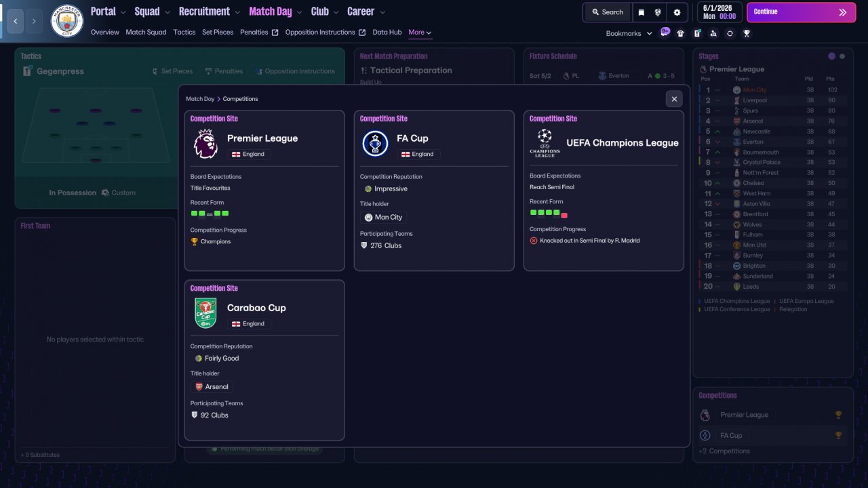Open the Portal menu
The width and height of the screenshot is (868, 488).
pyautogui.click(x=103, y=12)
